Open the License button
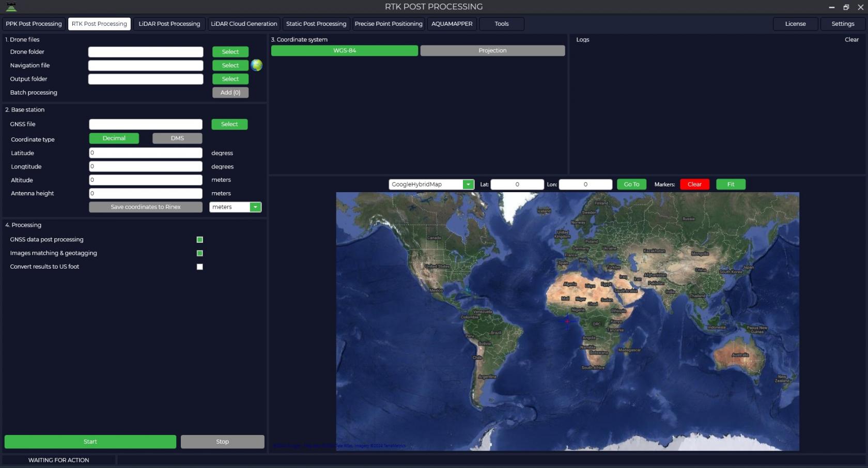 tap(796, 24)
